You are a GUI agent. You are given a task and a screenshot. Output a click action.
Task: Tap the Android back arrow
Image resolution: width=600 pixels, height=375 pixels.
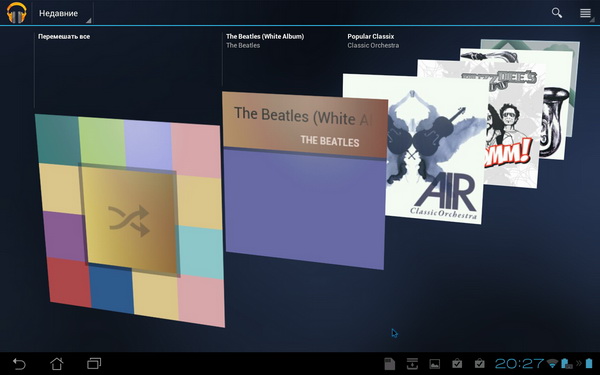coord(19,364)
